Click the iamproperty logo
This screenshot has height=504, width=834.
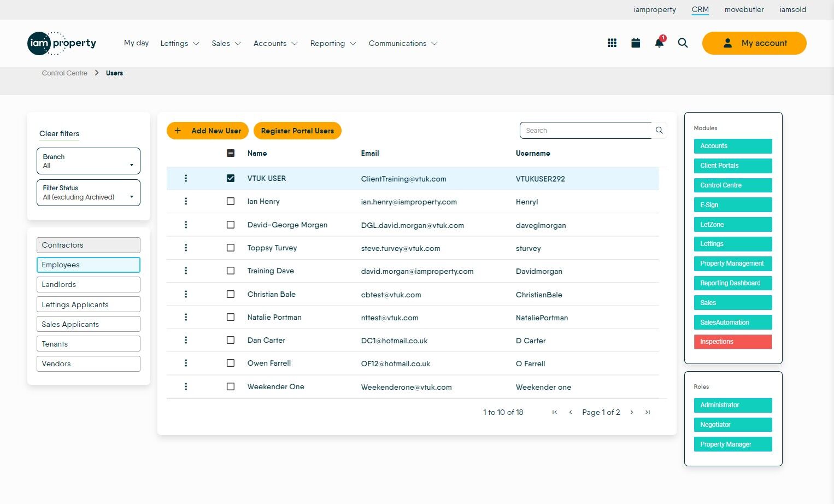[x=62, y=43]
